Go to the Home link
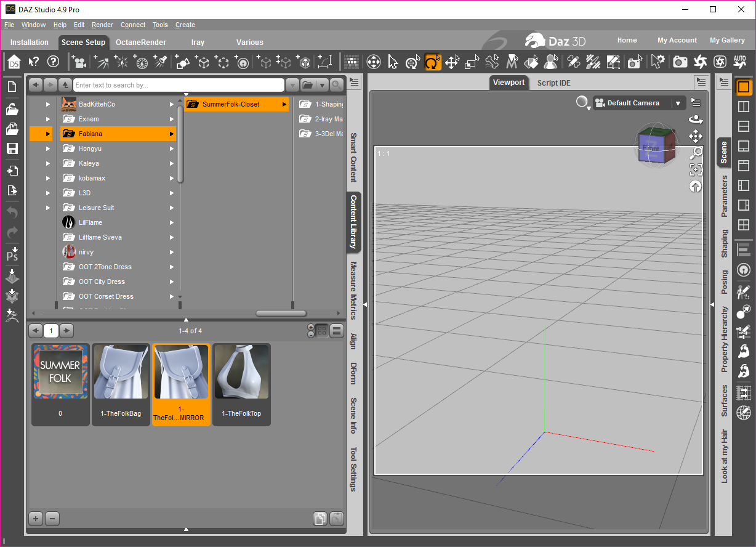The width and height of the screenshot is (756, 547). pyautogui.click(x=627, y=40)
